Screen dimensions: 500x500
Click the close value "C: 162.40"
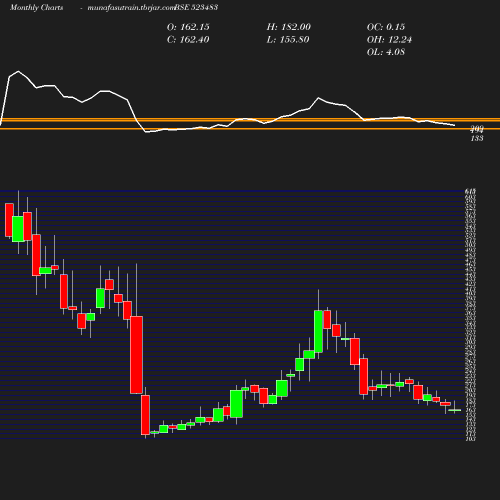pyautogui.click(x=188, y=40)
